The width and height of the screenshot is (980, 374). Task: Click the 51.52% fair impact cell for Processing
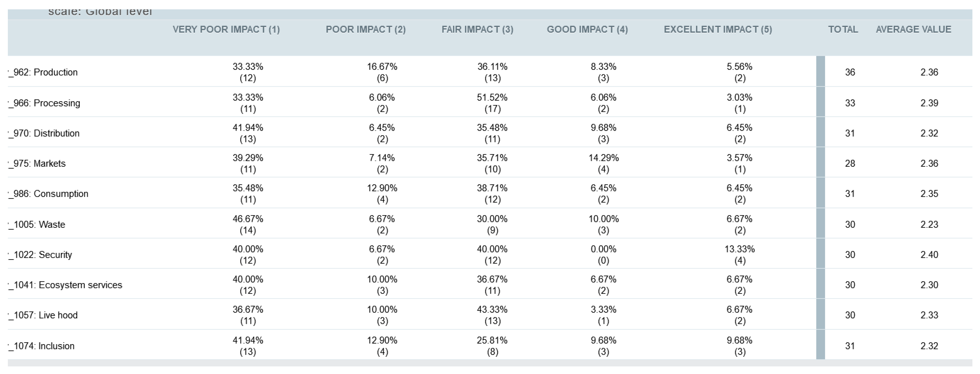point(492,103)
